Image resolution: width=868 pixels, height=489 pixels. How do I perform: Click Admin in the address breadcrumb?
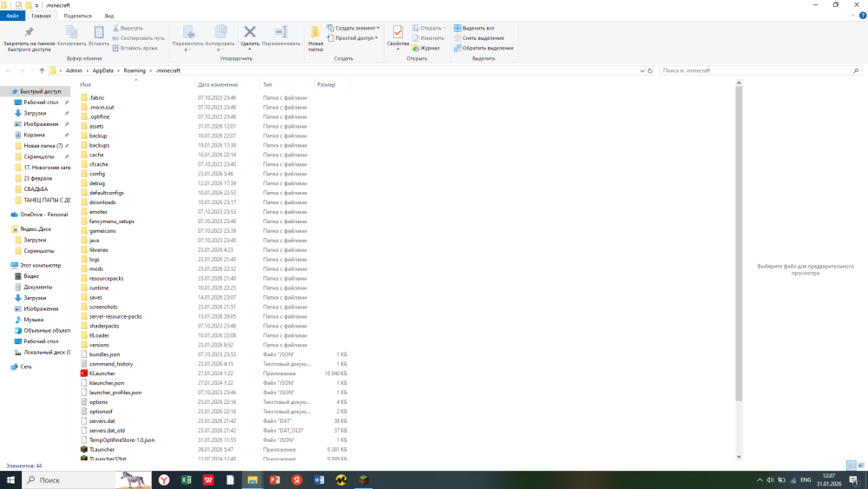[74, 71]
